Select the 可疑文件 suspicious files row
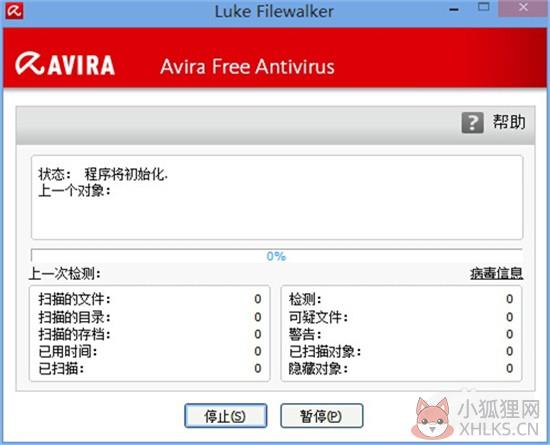This screenshot has height=445, width=550. (x=401, y=317)
